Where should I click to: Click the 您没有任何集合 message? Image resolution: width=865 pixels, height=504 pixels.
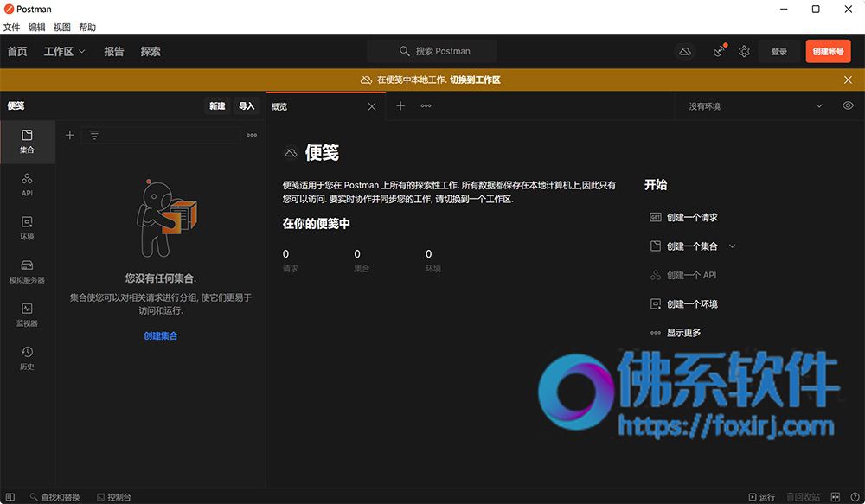(x=161, y=278)
